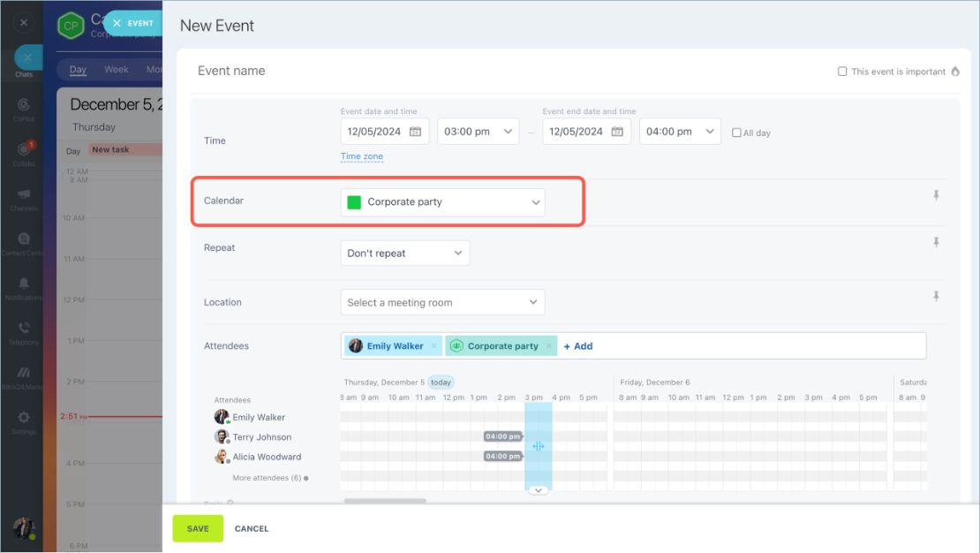
Task: Click the green CP calendar group icon
Action: 71,26
